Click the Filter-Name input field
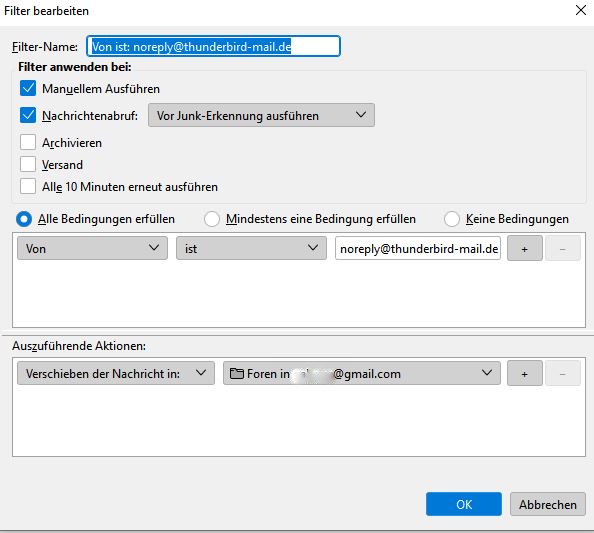The width and height of the screenshot is (594, 533). pos(213,46)
